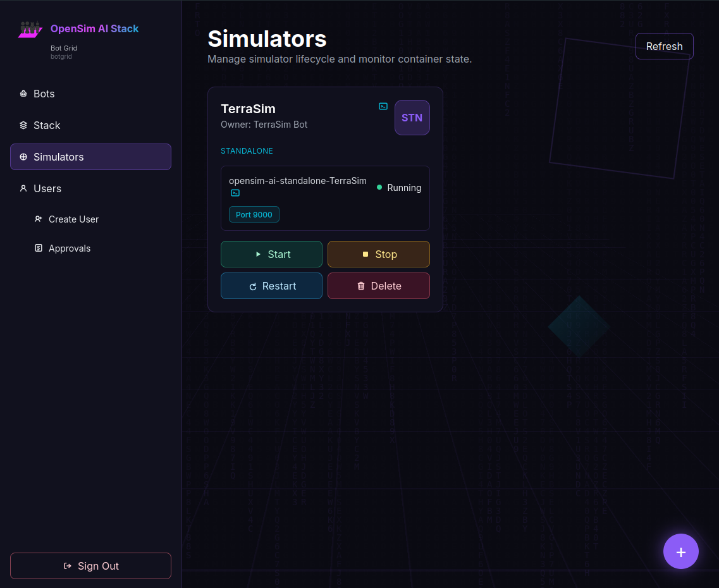Delete the TerraSim simulator
The image size is (719, 588).
click(x=378, y=286)
